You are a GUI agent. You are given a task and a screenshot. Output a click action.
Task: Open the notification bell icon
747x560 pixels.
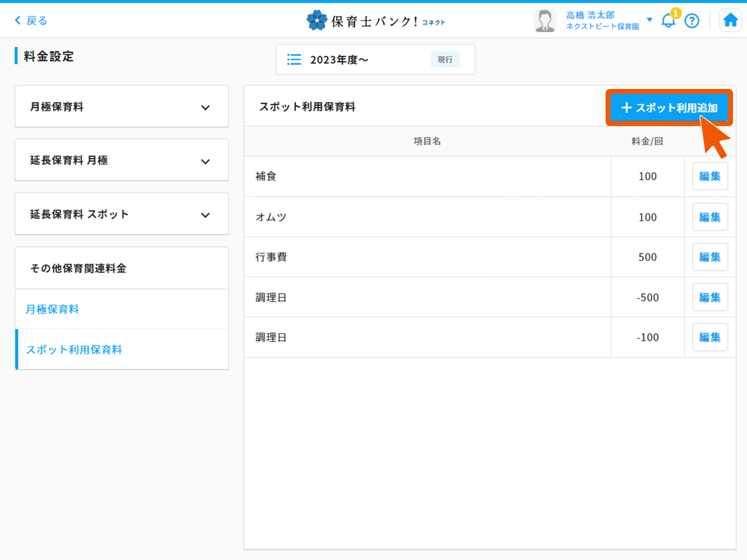(x=669, y=20)
